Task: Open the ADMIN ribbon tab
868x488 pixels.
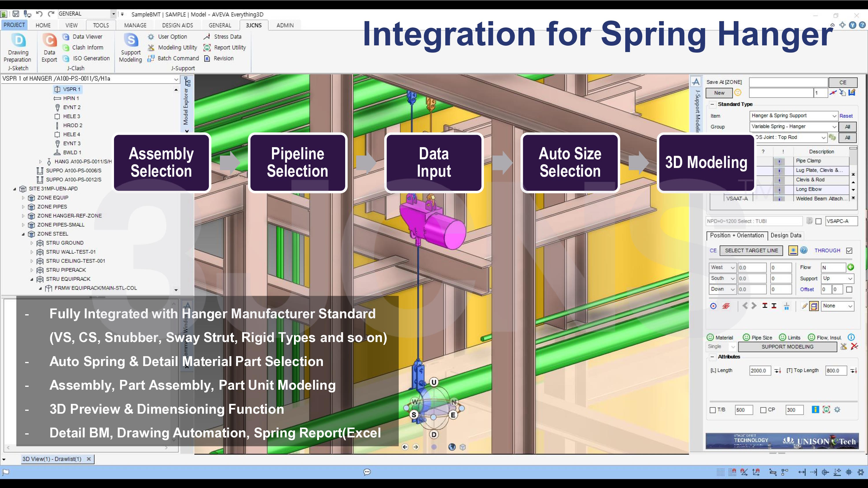Action: click(x=285, y=25)
